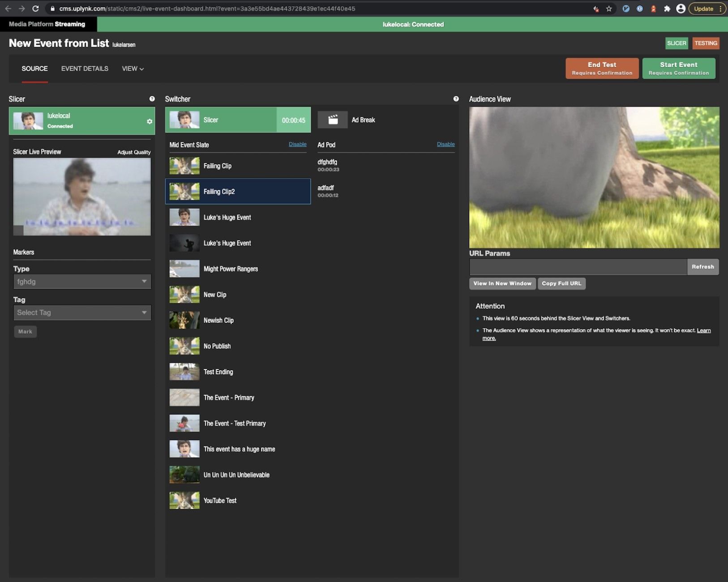Click the SLICER status badge
This screenshot has width=728, height=582.
(677, 43)
